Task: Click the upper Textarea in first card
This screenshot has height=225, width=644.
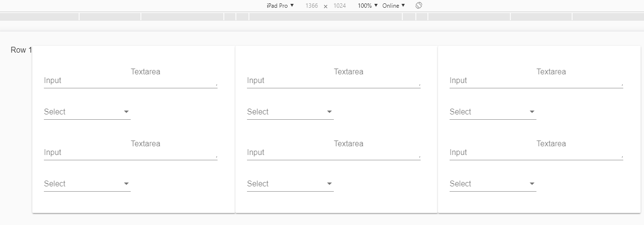Action: coord(174,78)
